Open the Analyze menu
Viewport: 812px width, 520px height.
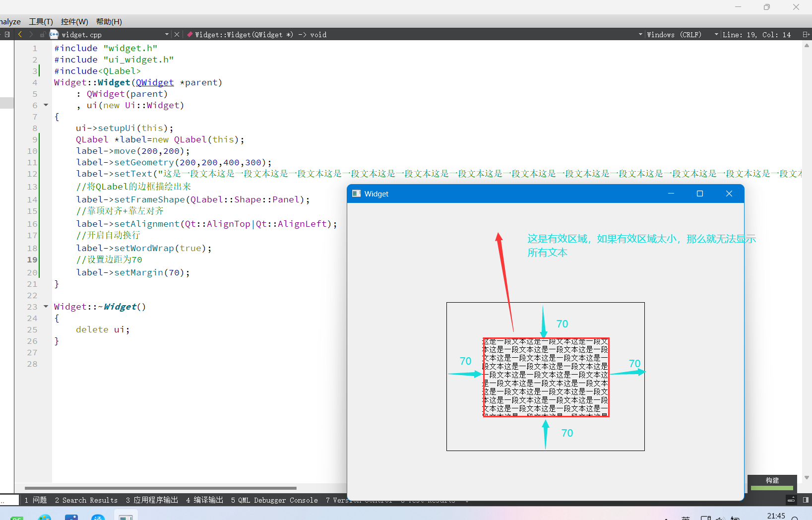pyautogui.click(x=10, y=21)
